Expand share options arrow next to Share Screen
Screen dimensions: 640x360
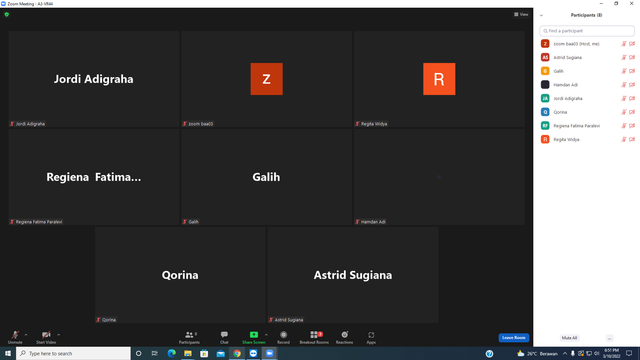pyautogui.click(x=266, y=335)
